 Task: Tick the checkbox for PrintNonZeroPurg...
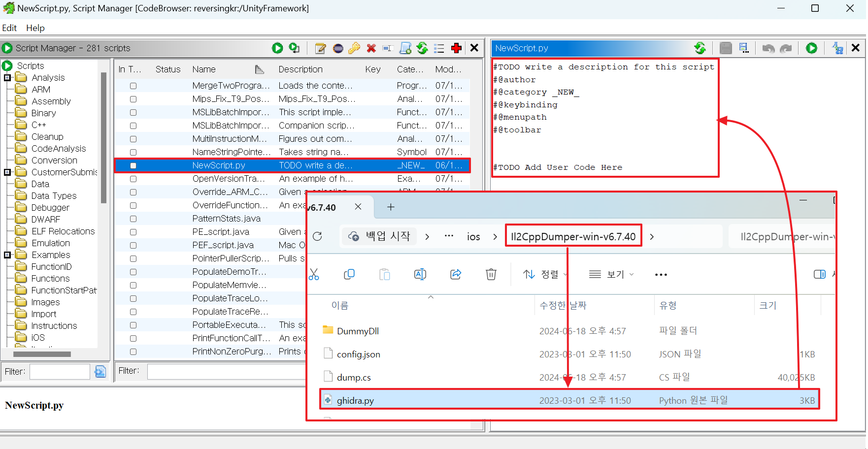pyautogui.click(x=133, y=352)
